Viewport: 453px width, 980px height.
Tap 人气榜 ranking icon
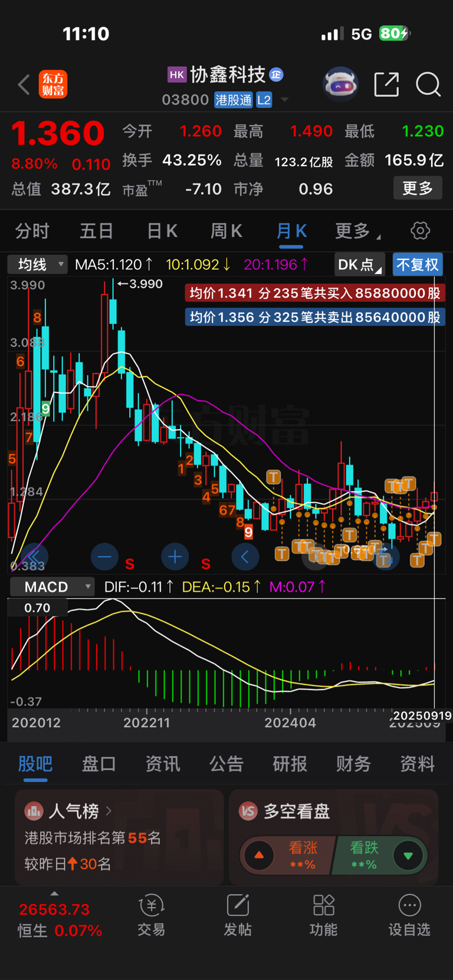[x=34, y=811]
